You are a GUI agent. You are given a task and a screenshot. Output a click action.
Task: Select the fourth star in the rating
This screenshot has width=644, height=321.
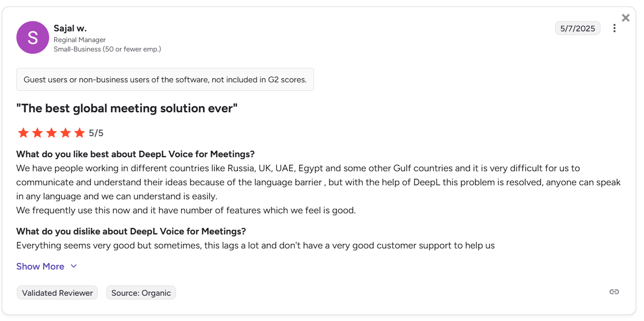[65, 133]
